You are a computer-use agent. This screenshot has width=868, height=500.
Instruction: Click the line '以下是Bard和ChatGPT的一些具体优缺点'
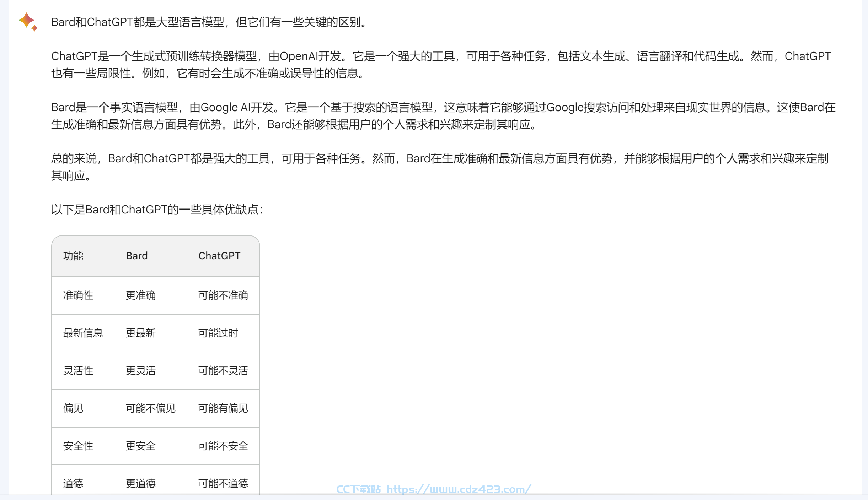click(x=157, y=210)
